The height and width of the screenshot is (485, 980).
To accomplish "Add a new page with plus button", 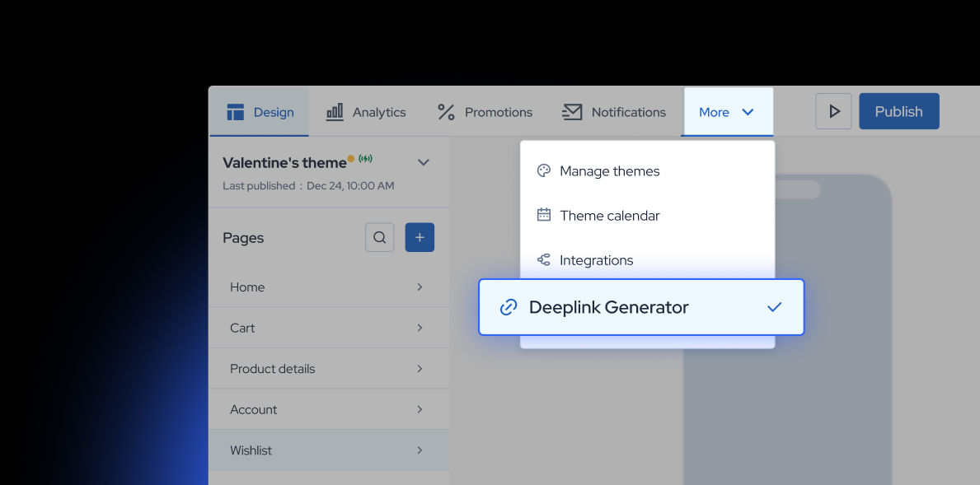I will coord(420,237).
